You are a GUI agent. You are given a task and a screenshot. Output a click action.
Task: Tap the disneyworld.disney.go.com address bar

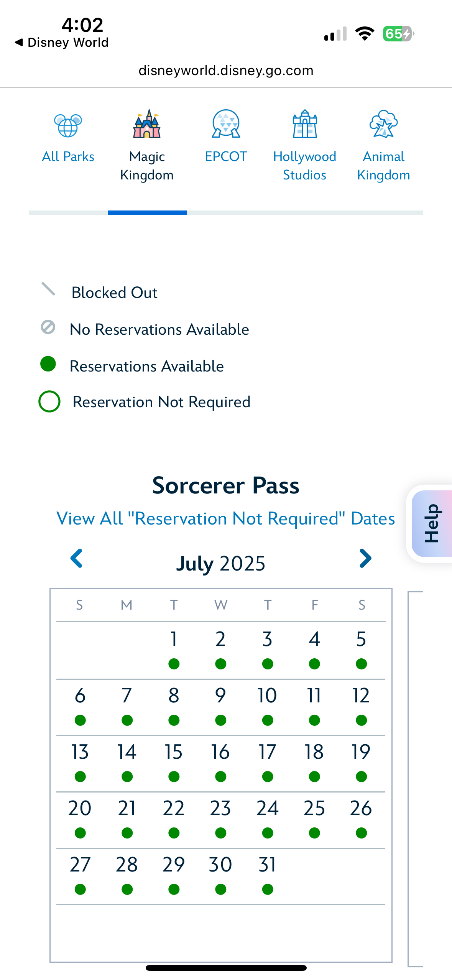pyautogui.click(x=226, y=71)
